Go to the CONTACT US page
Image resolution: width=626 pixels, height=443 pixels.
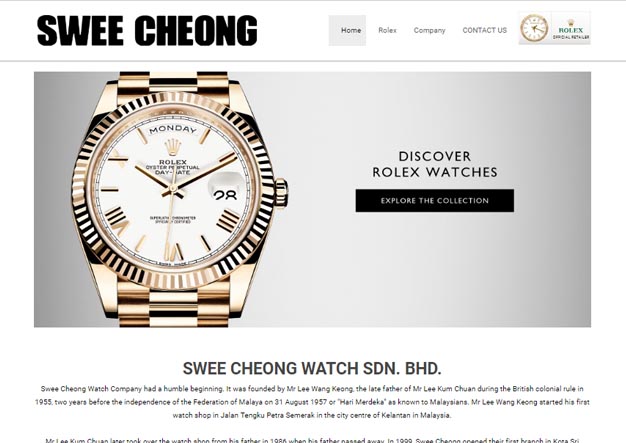coord(484,30)
